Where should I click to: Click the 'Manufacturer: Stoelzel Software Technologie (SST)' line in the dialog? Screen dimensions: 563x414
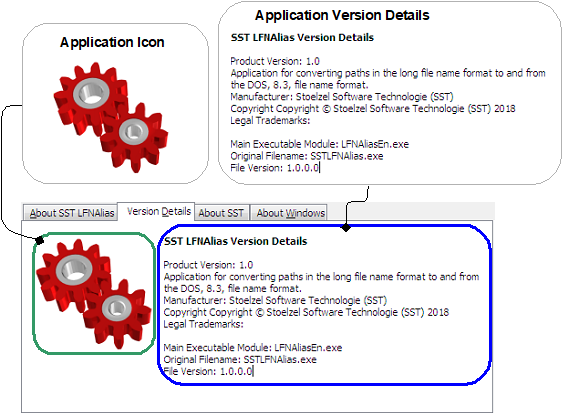click(275, 300)
